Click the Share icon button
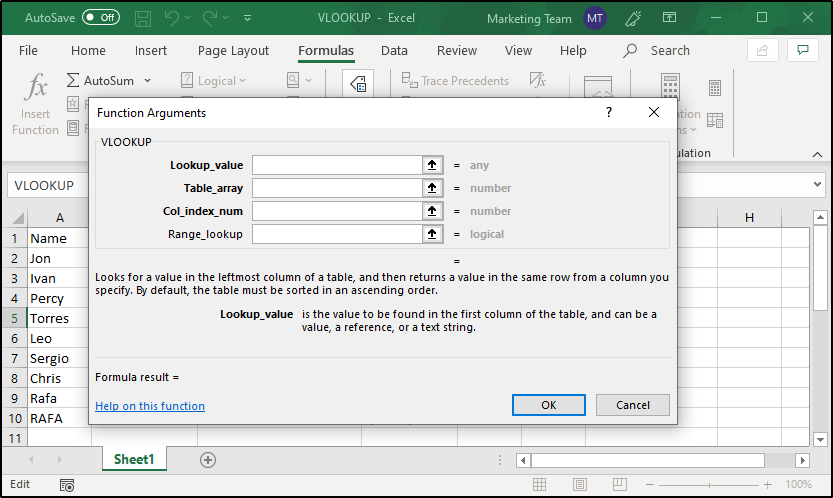The height and width of the screenshot is (498, 833). pos(763,50)
